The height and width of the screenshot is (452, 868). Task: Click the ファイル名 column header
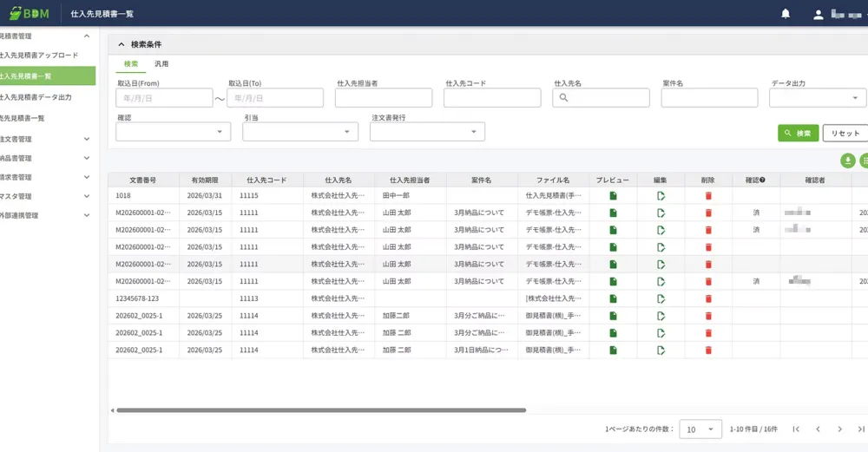point(553,180)
